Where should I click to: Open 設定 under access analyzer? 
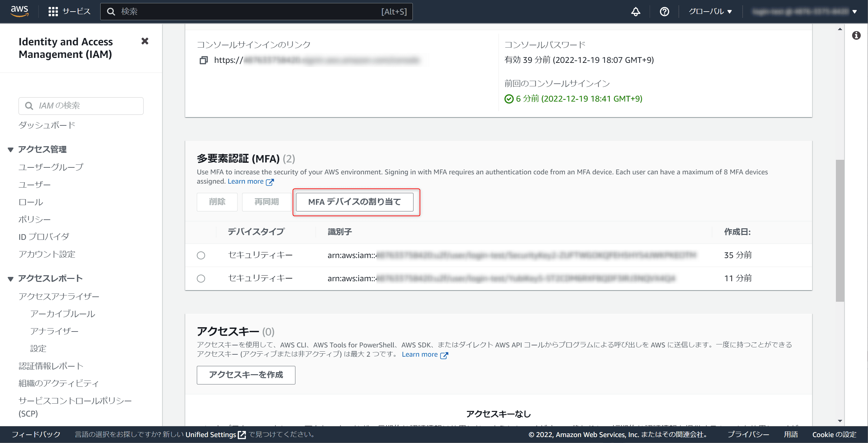pyautogui.click(x=38, y=348)
